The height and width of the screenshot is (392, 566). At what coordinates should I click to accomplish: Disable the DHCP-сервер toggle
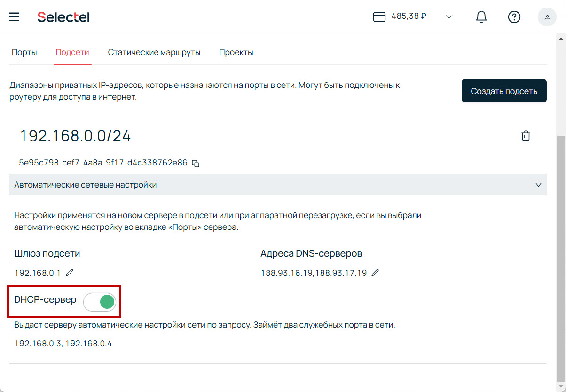click(100, 302)
